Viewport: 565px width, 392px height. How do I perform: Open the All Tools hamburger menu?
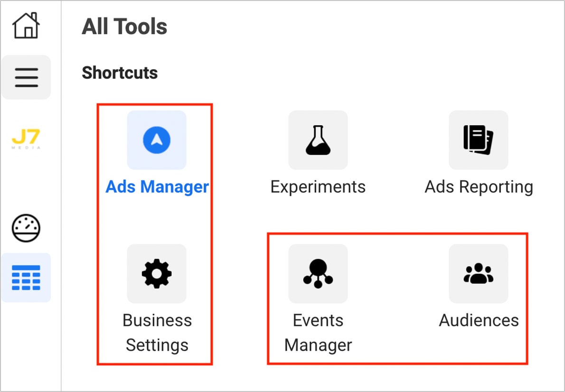pos(26,77)
